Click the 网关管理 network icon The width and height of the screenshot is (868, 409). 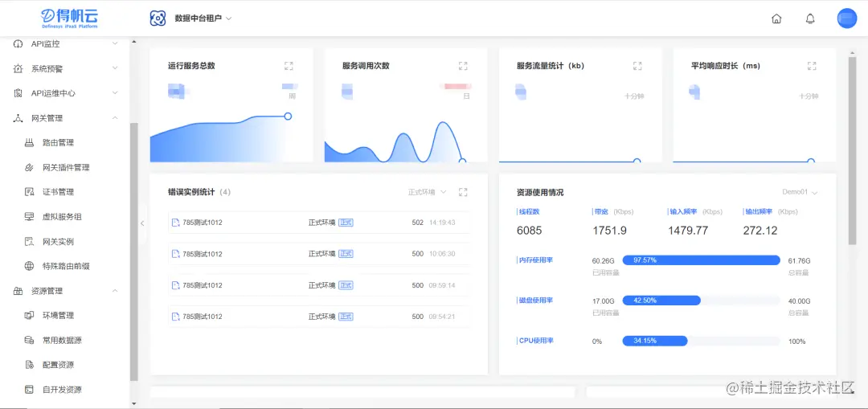coord(18,118)
